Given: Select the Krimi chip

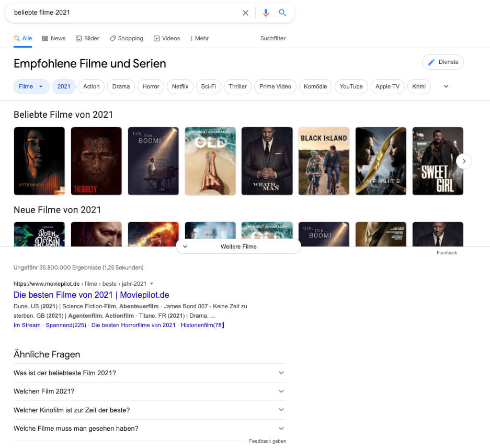Looking at the screenshot, I should [x=419, y=87].
